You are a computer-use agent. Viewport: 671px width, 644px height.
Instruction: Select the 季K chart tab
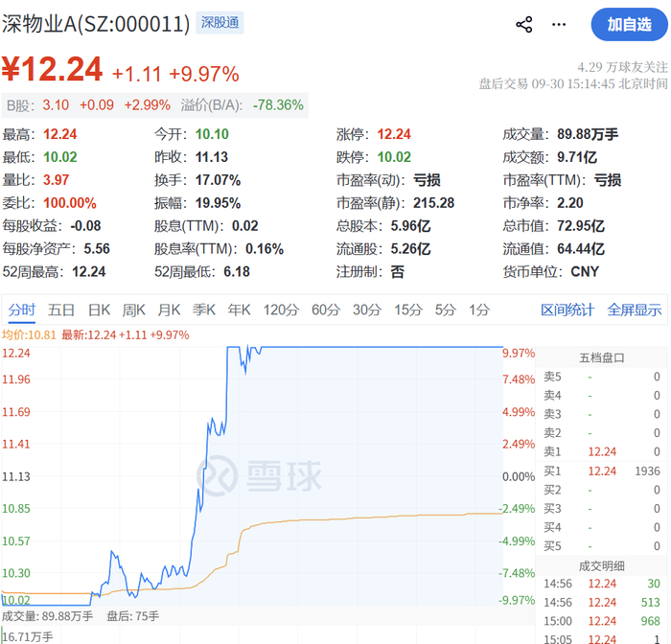[203, 310]
